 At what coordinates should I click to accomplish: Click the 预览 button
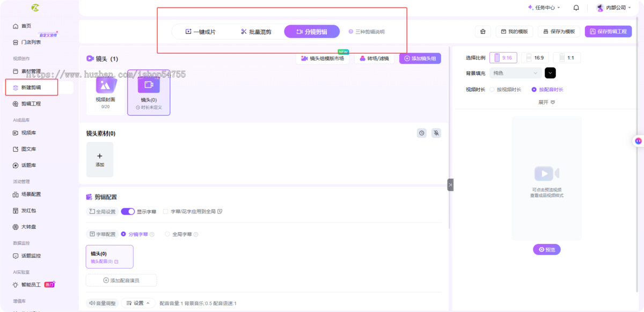click(x=546, y=249)
